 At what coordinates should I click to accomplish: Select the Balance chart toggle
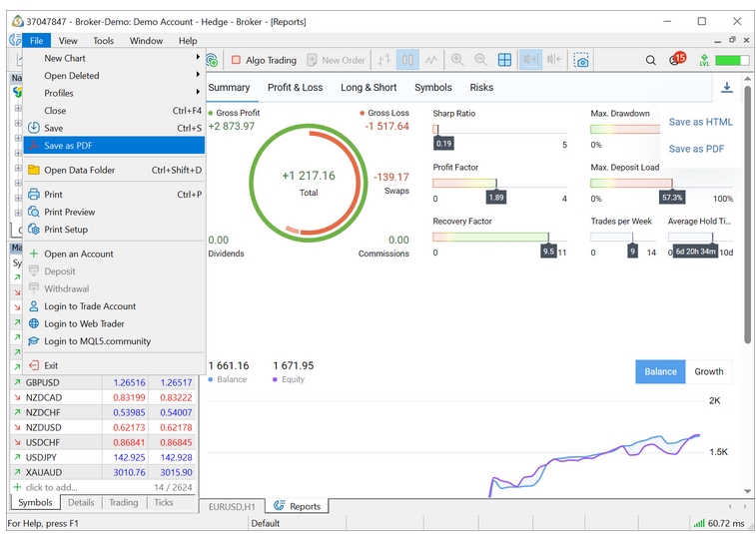pyautogui.click(x=660, y=371)
